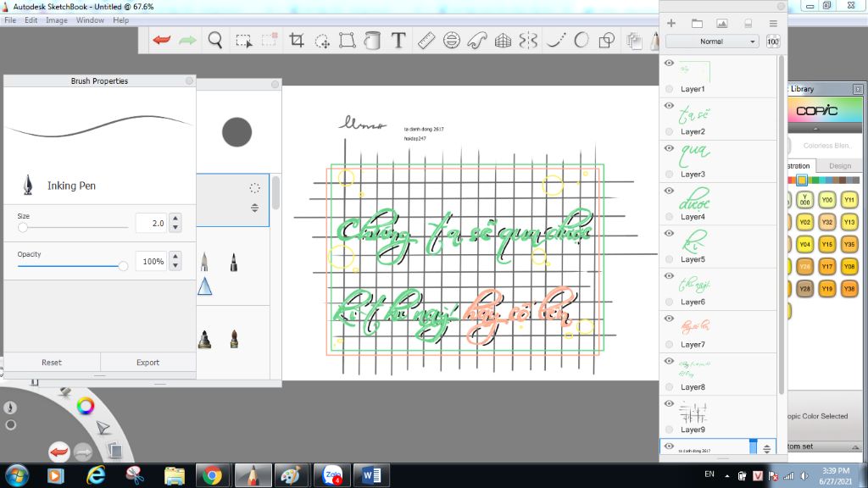Click the brush Size slider handle

tap(23, 227)
